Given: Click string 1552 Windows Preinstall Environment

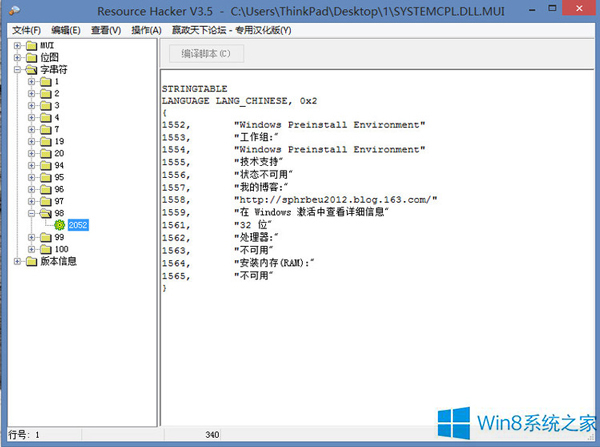Looking at the screenshot, I should pyautogui.click(x=329, y=125).
